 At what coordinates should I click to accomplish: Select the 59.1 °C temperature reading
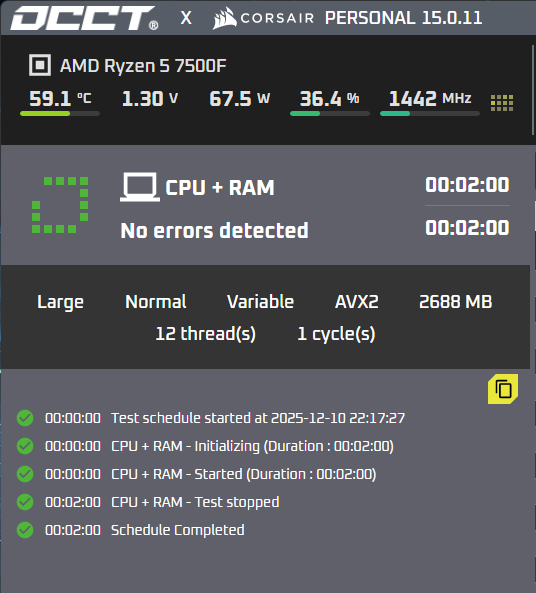coord(60,99)
